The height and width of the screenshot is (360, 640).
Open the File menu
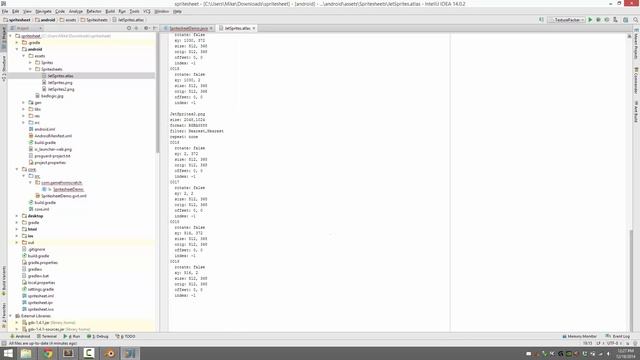[x=5, y=11]
